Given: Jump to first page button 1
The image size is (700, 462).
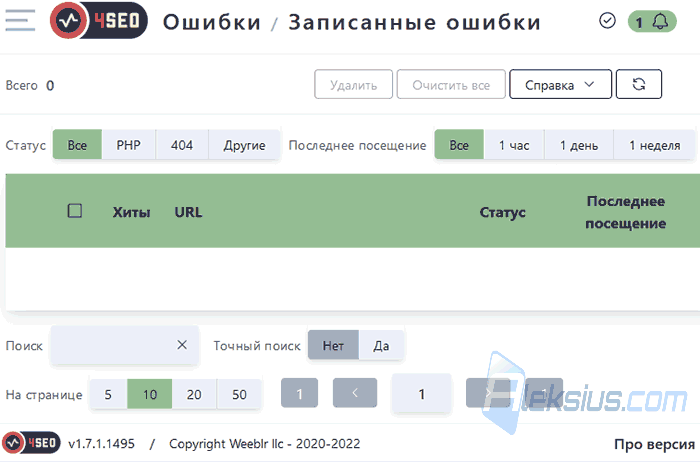Looking at the screenshot, I should click(300, 393).
